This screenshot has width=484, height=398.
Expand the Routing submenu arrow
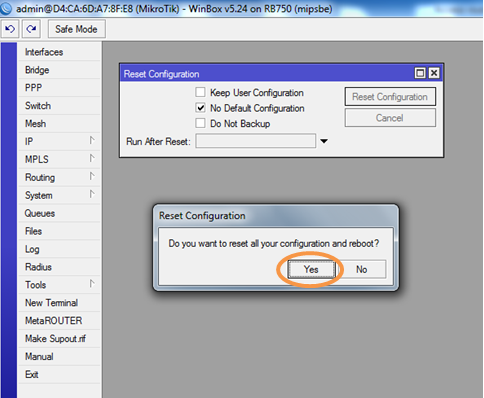[x=92, y=176]
